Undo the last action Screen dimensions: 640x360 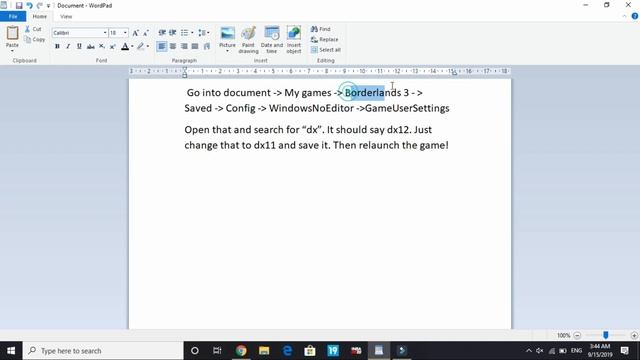point(29,5)
